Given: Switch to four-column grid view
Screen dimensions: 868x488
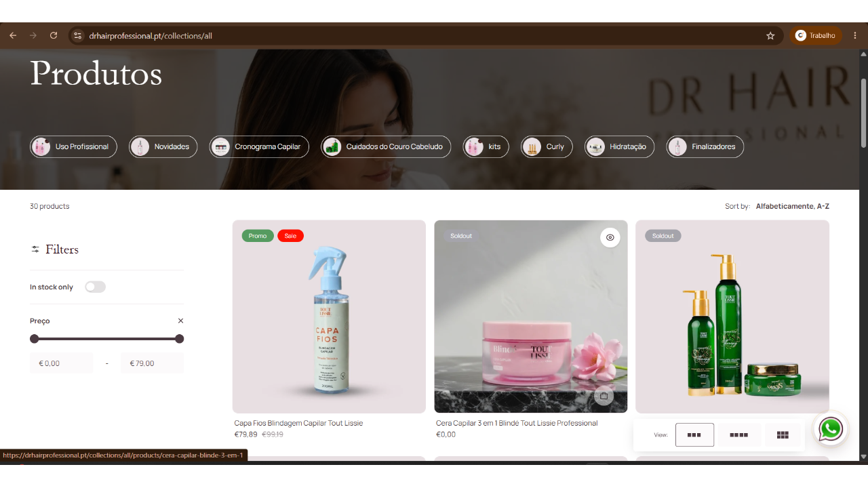Looking at the screenshot, I should pos(738,435).
